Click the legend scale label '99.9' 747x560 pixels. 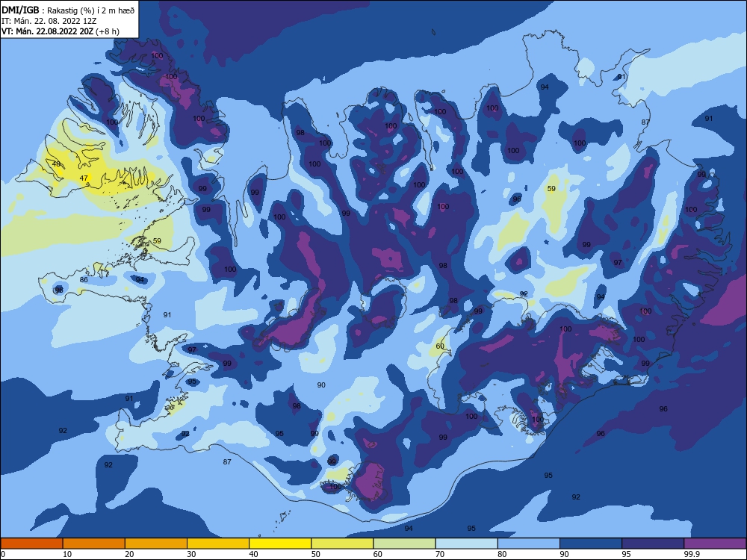[x=691, y=554]
